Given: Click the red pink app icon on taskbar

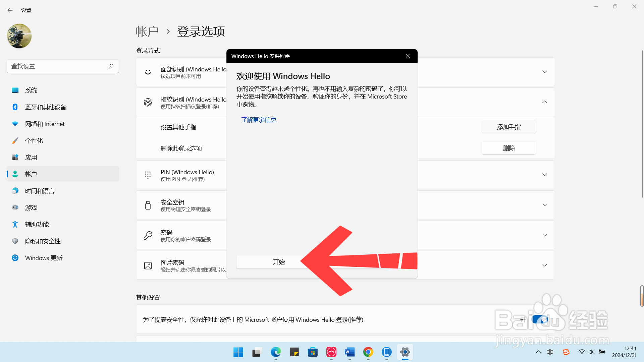Looking at the screenshot, I should (x=331, y=352).
